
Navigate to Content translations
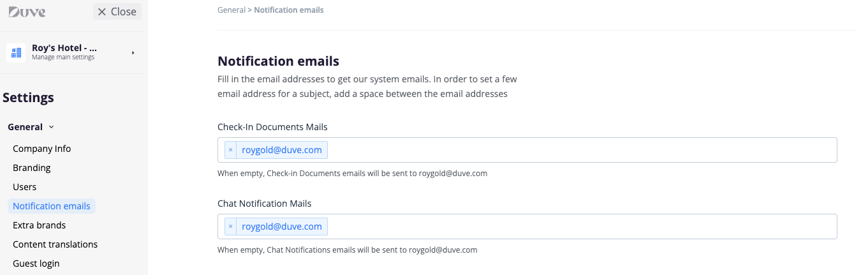(55, 244)
